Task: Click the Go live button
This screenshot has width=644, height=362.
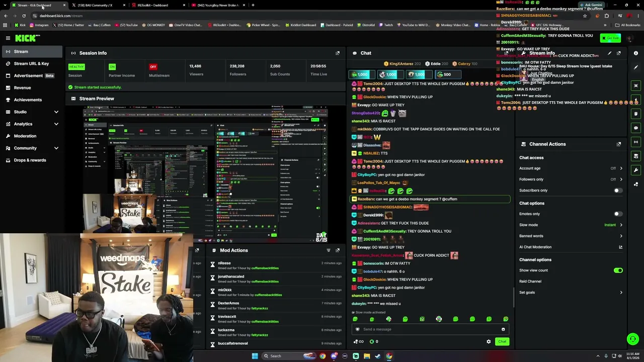Action: pos(610,38)
